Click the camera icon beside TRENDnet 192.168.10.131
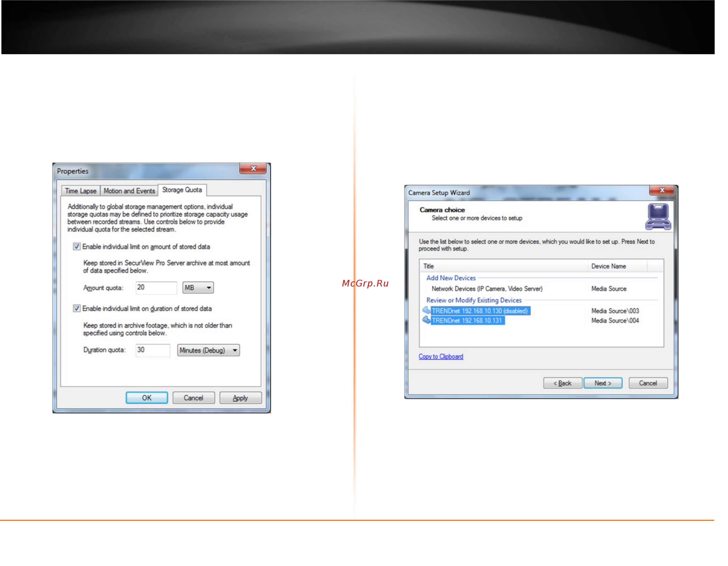Screen dimensions: 728x566 tap(426, 320)
